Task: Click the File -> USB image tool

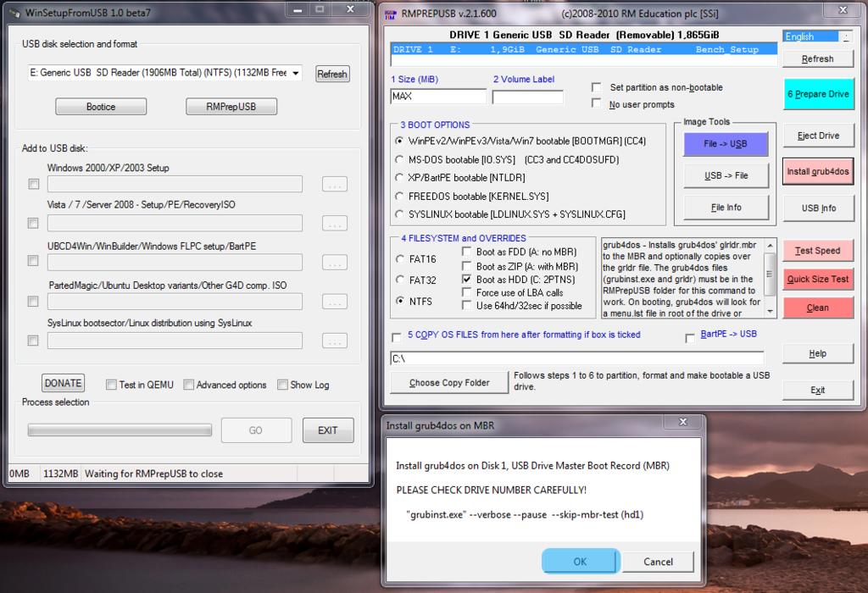Action: [726, 144]
